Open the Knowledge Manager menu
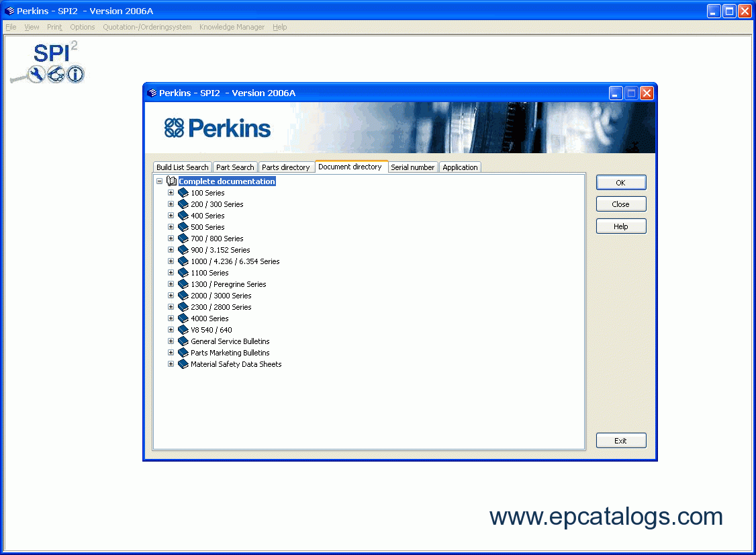 point(232,27)
